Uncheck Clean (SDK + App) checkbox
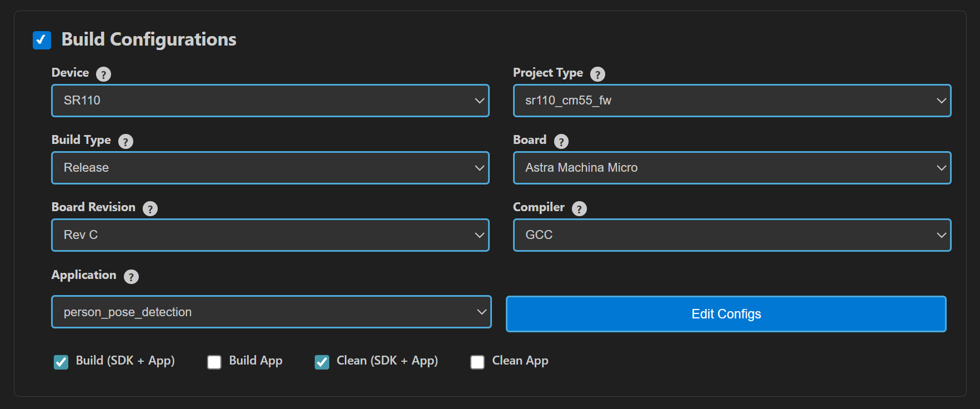Screen dimensions: 980x409 coord(322,362)
